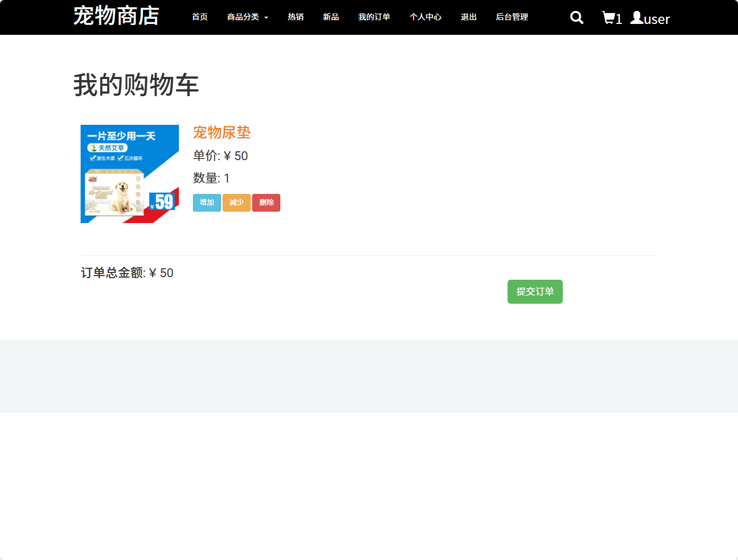The height and width of the screenshot is (560, 738).
Task: Select the 热销 navigation item
Action: pos(295,17)
